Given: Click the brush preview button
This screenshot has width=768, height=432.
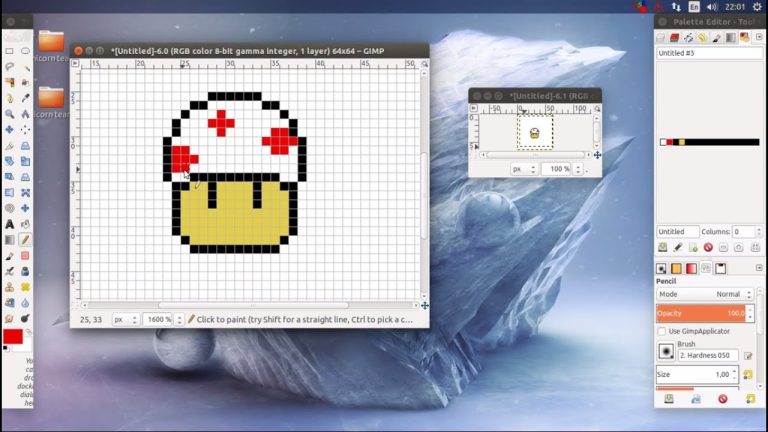Looking at the screenshot, I should 666,352.
